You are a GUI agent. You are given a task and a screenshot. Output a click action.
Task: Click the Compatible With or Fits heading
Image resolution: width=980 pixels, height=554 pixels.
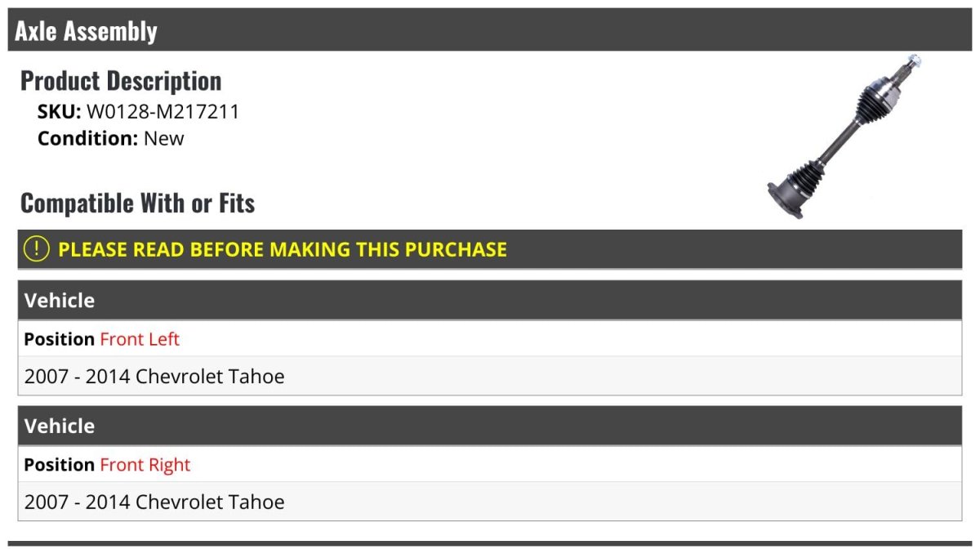137,203
